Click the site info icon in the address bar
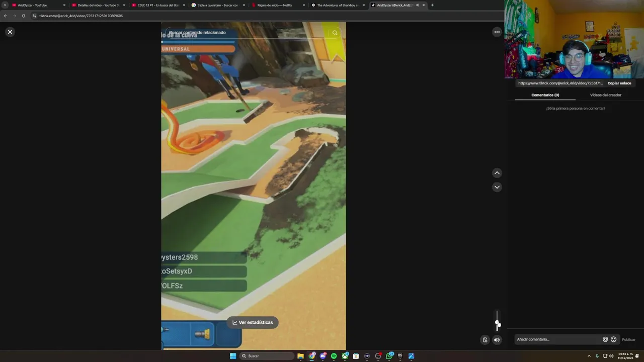The image size is (644, 362). click(34, 16)
